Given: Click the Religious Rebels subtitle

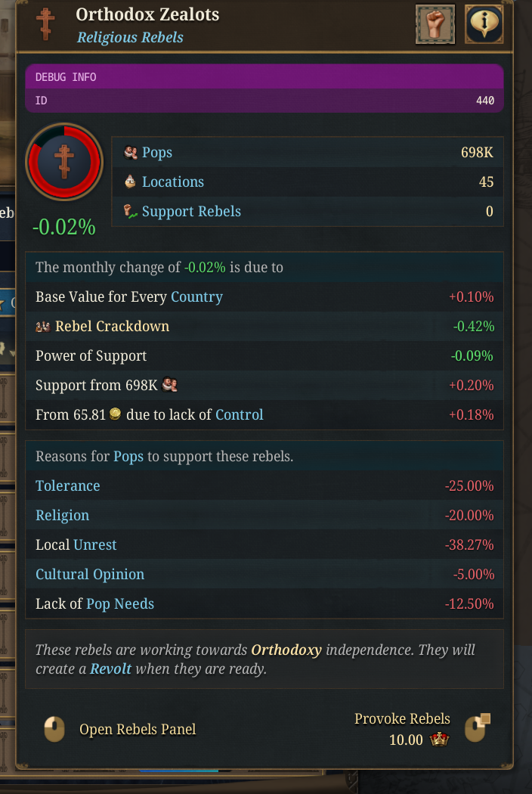Looking at the screenshot, I should [130, 38].
